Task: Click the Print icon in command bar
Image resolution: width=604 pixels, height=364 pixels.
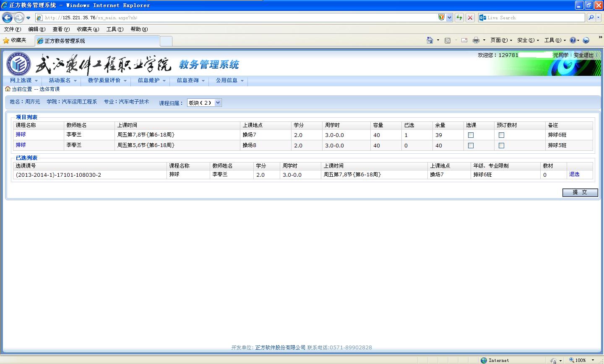Action: [476, 40]
